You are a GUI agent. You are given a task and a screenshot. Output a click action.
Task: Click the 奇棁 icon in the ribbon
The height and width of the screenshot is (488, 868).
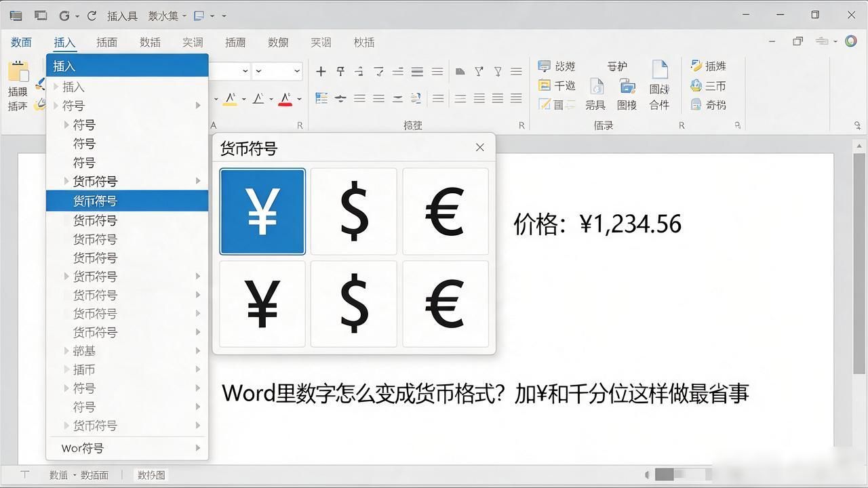[696, 104]
